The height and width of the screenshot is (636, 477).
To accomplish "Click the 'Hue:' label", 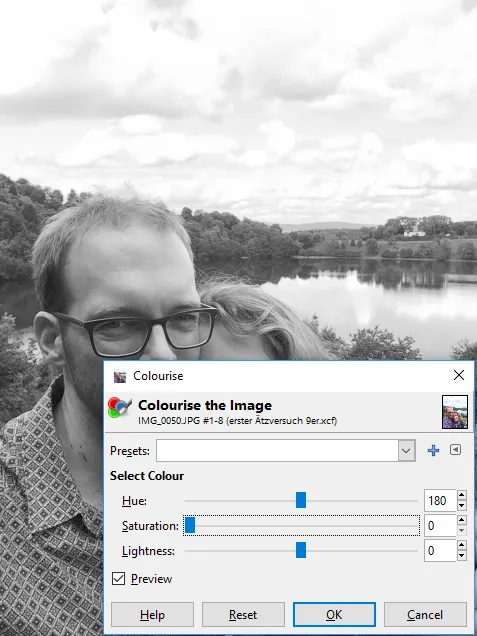I will (x=134, y=501).
